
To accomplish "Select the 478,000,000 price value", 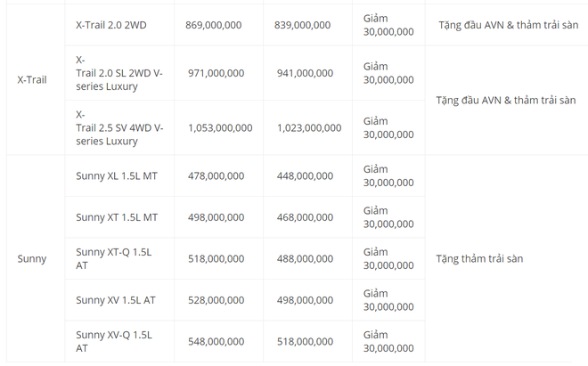I will [x=216, y=175].
